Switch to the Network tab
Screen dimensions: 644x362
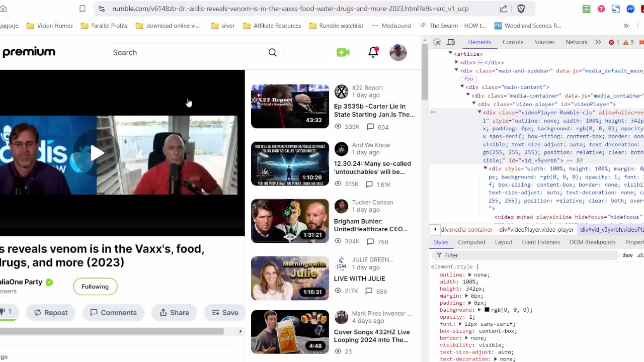point(577,42)
